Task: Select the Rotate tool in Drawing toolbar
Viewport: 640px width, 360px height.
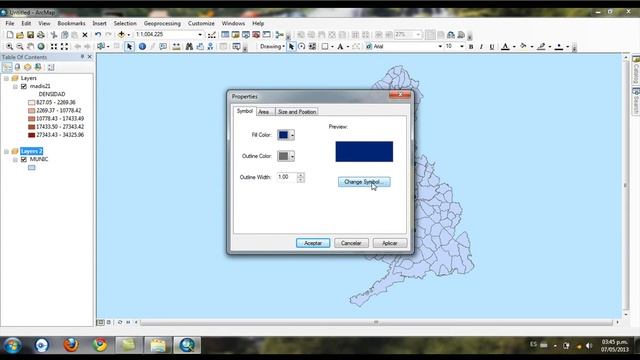Action: 302,47
